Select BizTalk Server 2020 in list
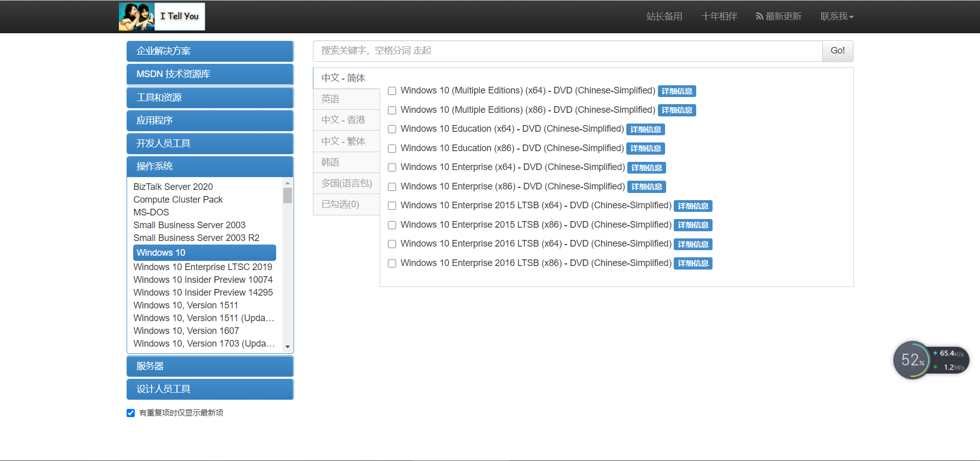Image resolution: width=980 pixels, height=461 pixels. pos(173,187)
